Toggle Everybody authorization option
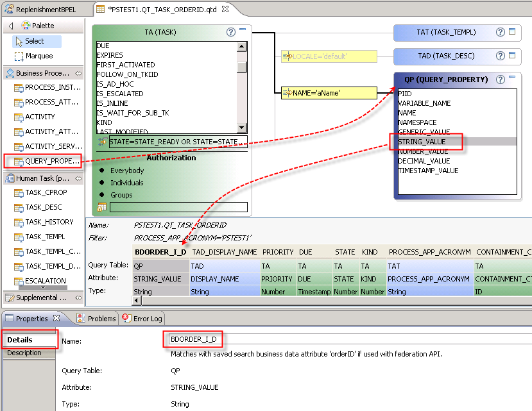This screenshot has height=411, width=532. (x=127, y=171)
